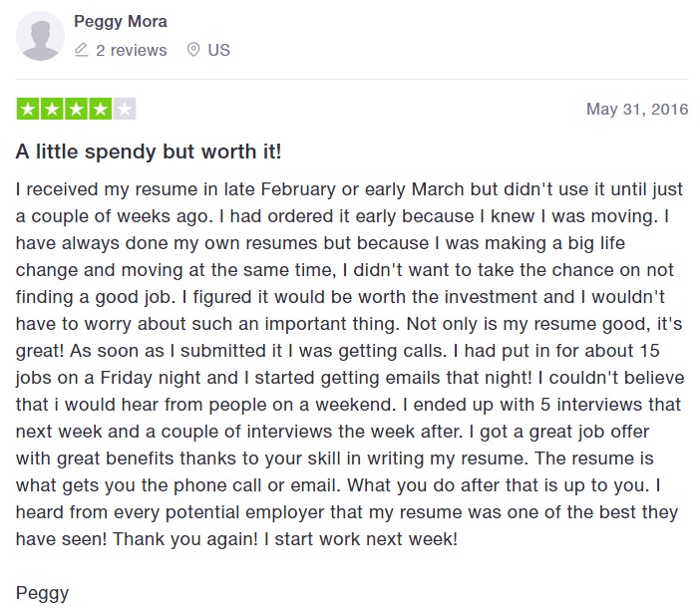Click the last line mentioning start work next week

click(x=236, y=539)
